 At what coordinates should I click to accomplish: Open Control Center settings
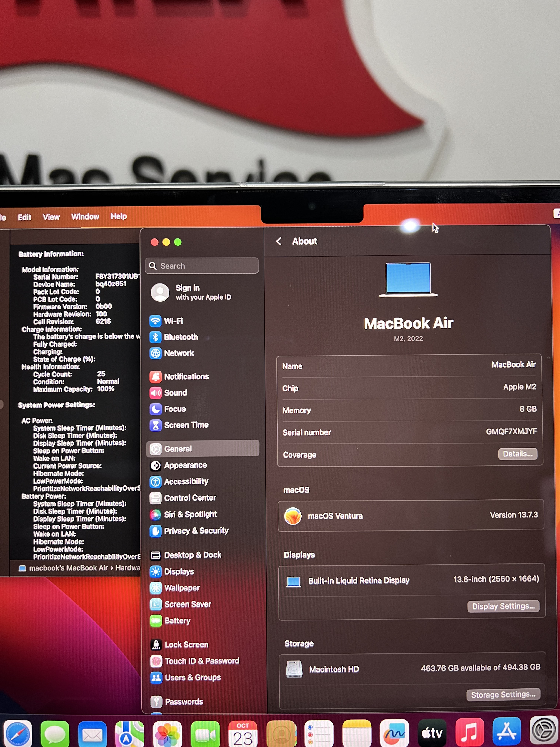(190, 498)
